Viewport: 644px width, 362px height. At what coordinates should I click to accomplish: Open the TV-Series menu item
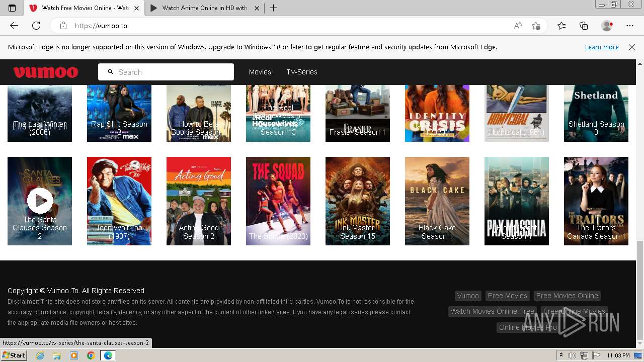[x=302, y=72]
